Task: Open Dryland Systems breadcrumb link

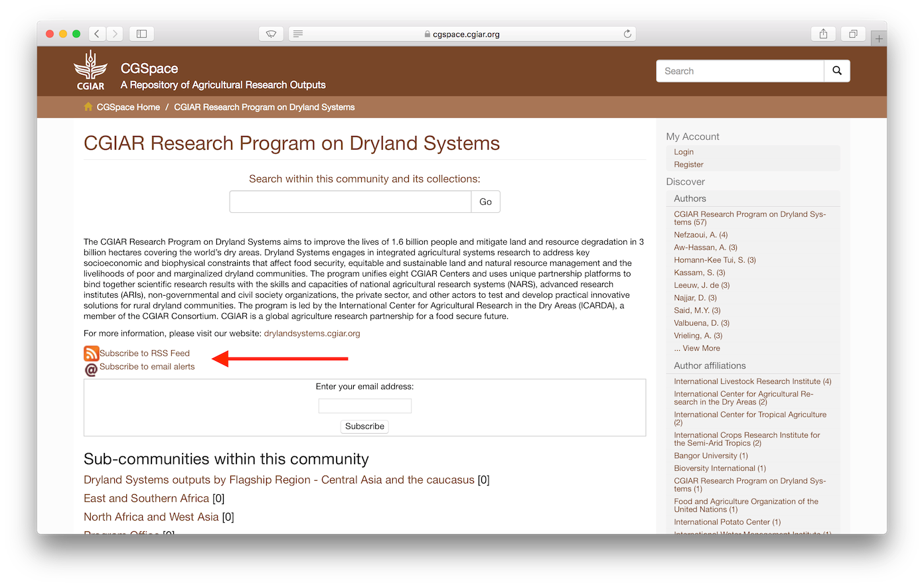Action: [264, 107]
